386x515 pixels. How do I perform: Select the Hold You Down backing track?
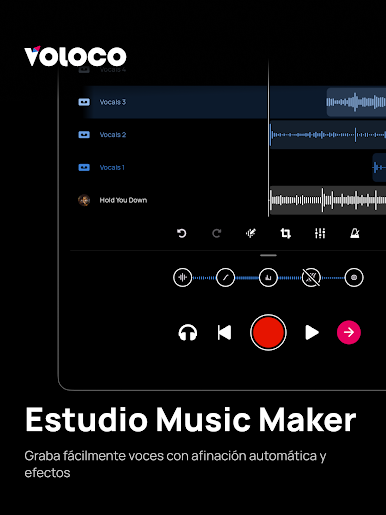(x=123, y=200)
